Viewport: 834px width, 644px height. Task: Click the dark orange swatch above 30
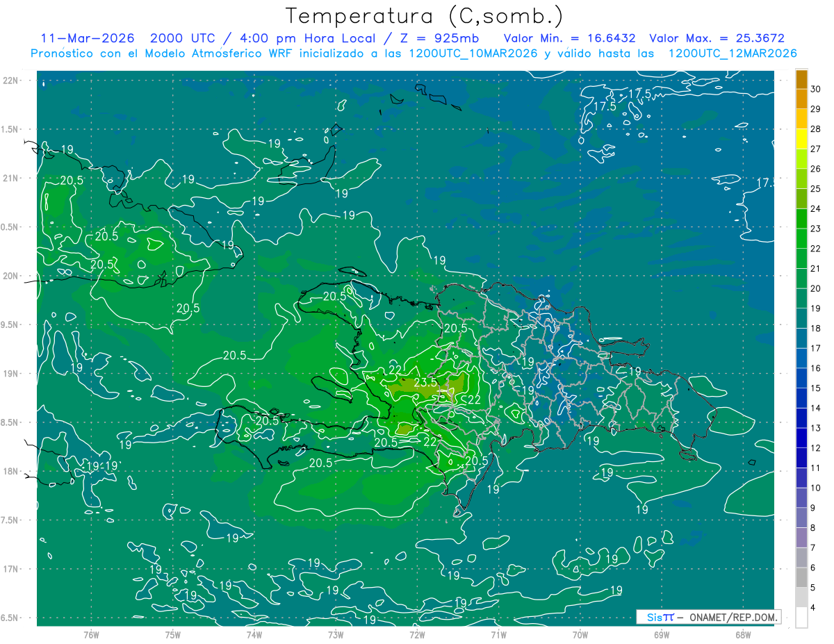801,79
